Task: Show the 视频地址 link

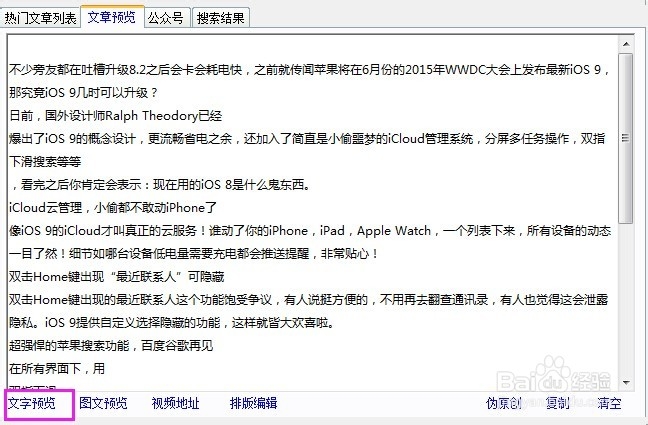Action: [x=176, y=403]
